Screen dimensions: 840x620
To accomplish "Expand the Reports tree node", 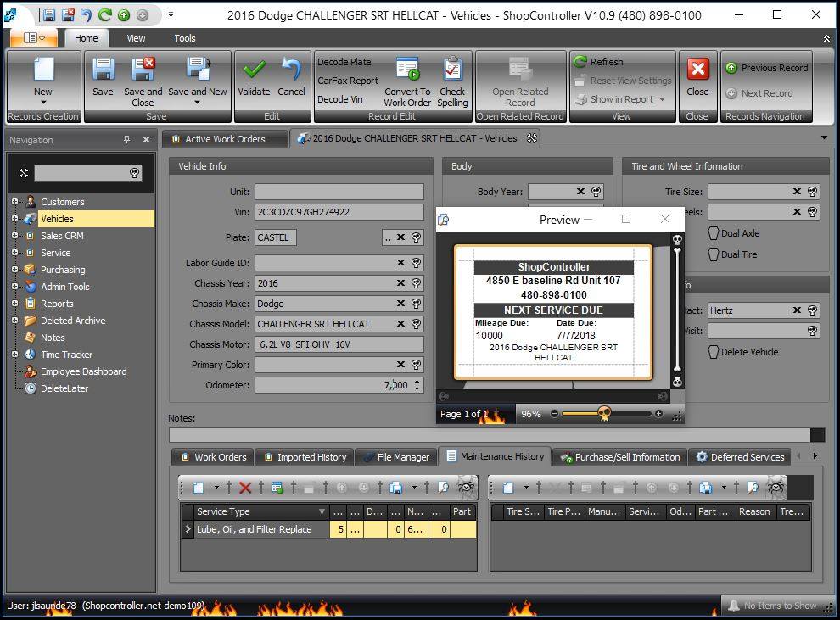I will [14, 304].
